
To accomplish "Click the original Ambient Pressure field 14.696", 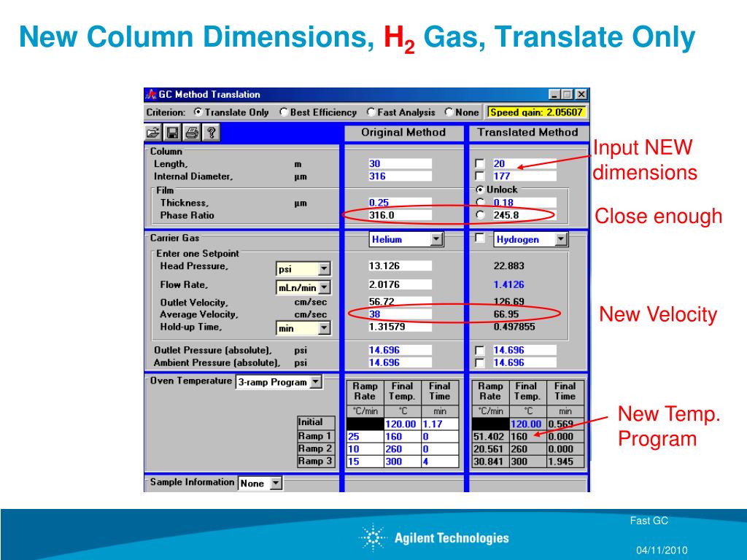I will point(400,363).
